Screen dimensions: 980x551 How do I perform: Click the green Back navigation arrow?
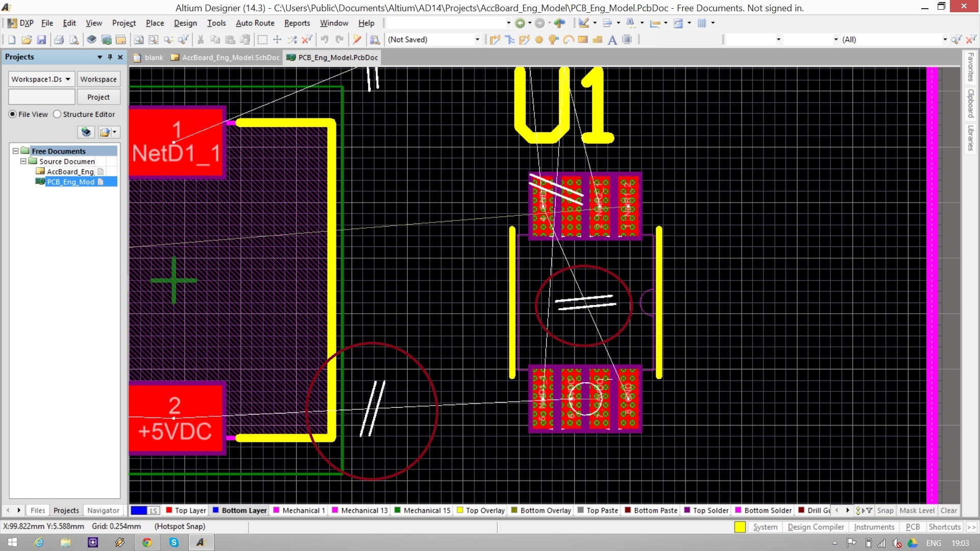[520, 23]
